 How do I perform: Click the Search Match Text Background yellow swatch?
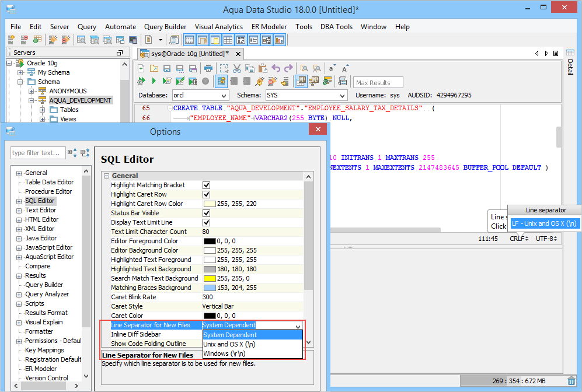pos(210,278)
